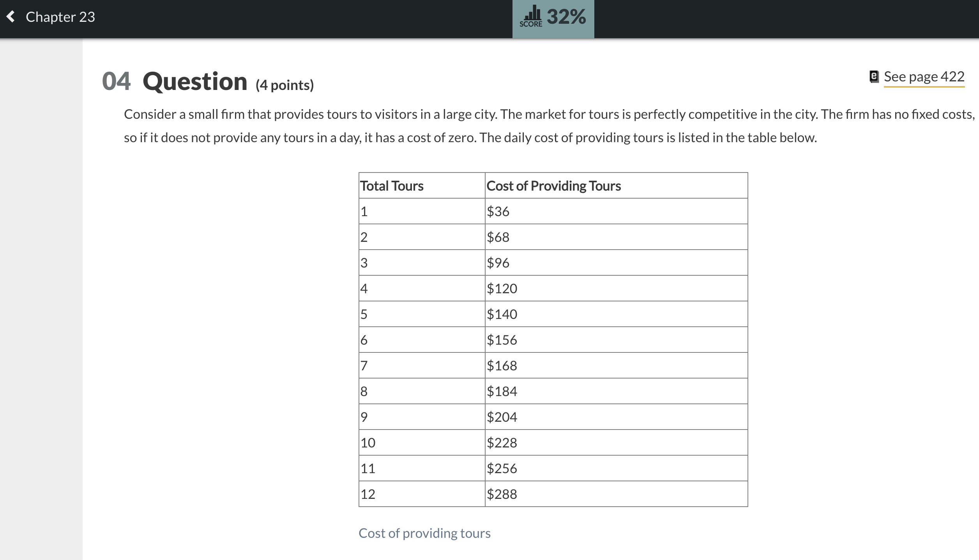Select the Total Tours column header
The width and height of the screenshot is (979, 560).
click(x=391, y=186)
